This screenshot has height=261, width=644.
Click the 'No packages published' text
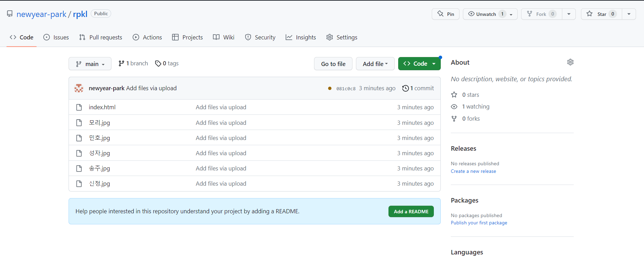click(476, 215)
